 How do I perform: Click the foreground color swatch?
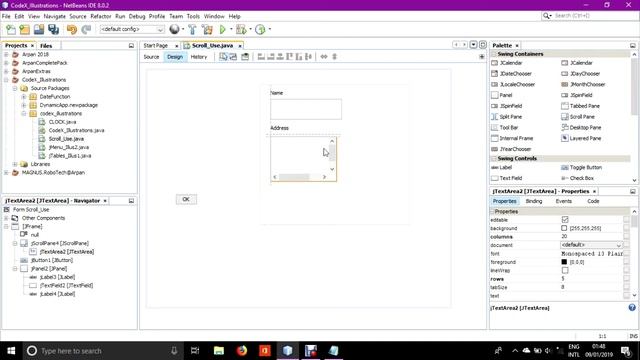pyautogui.click(x=564, y=262)
